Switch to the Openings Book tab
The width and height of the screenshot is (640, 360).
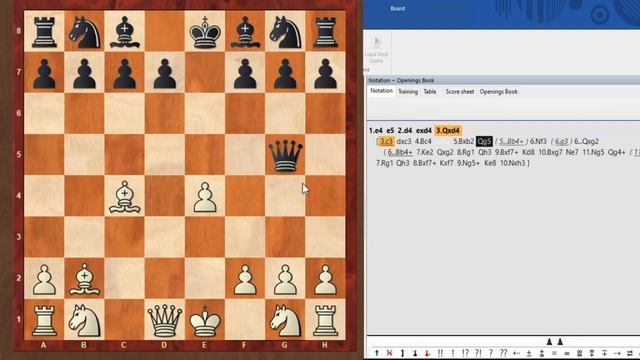pos(498,92)
